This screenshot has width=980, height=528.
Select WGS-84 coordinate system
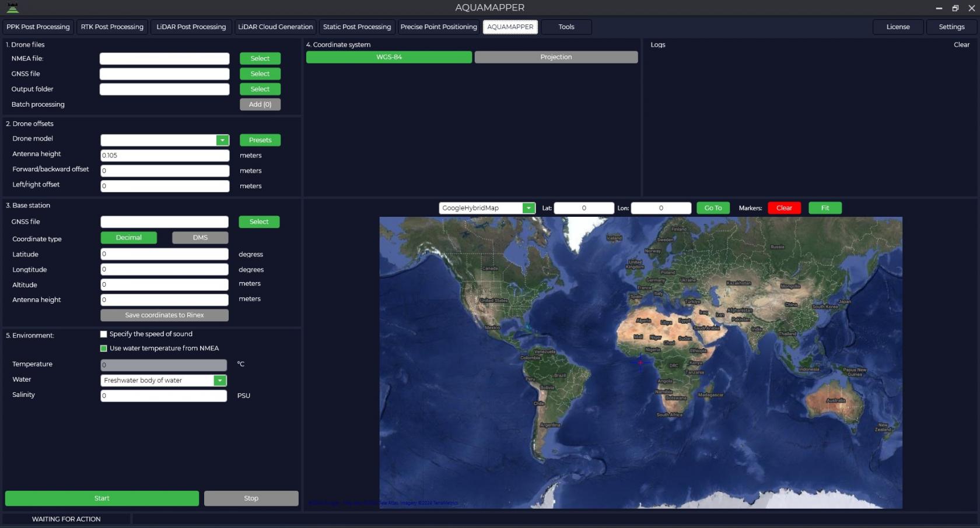(x=389, y=57)
